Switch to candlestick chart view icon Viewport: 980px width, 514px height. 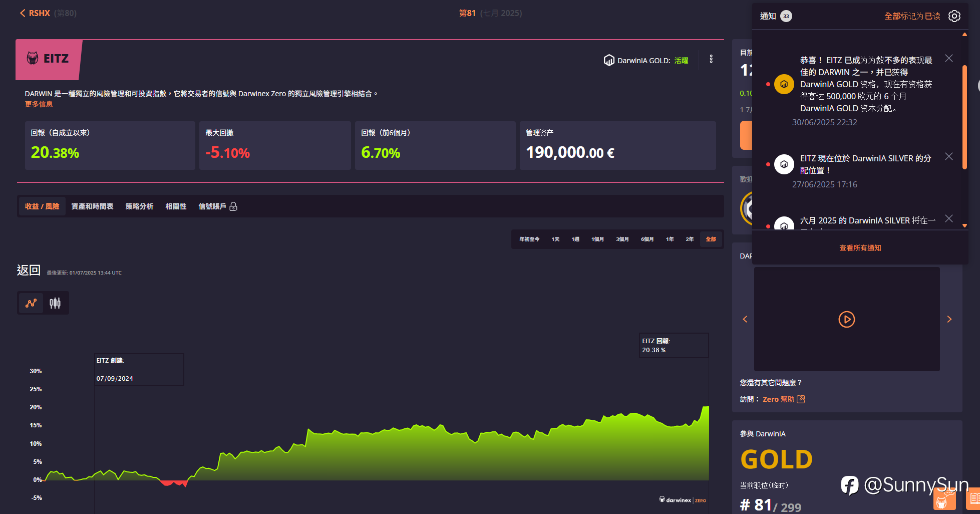[55, 303]
